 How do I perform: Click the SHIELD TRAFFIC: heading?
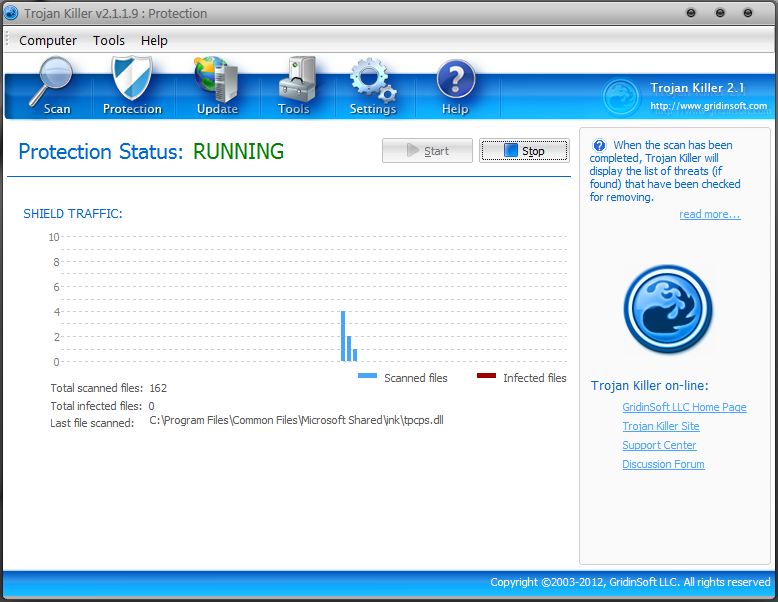[73, 214]
